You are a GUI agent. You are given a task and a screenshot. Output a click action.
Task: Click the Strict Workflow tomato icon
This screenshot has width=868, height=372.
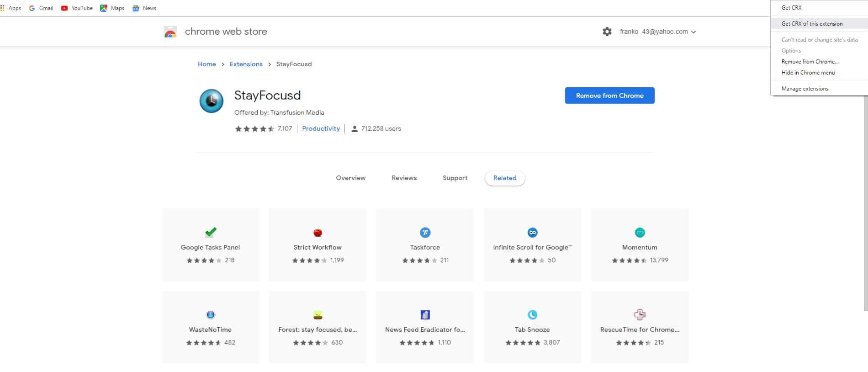318,233
